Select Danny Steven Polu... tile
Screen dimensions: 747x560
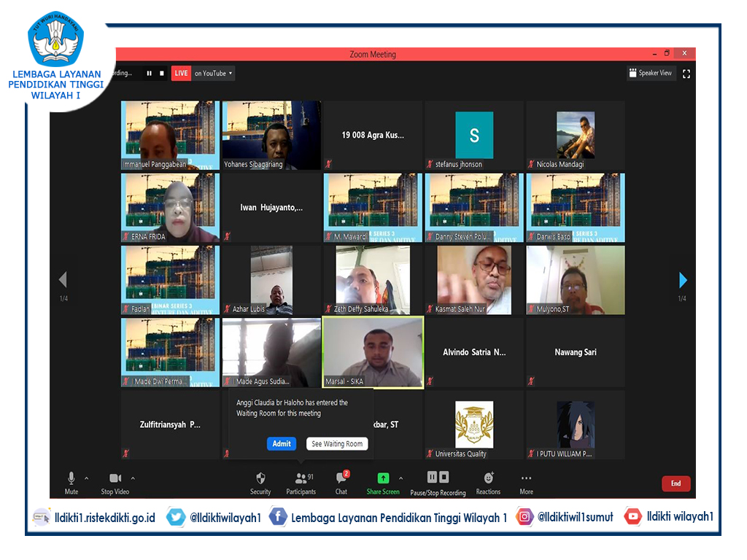click(x=474, y=208)
